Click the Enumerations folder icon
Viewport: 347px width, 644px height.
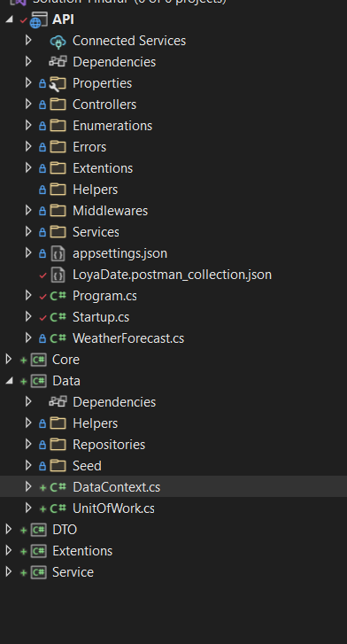coord(58,126)
